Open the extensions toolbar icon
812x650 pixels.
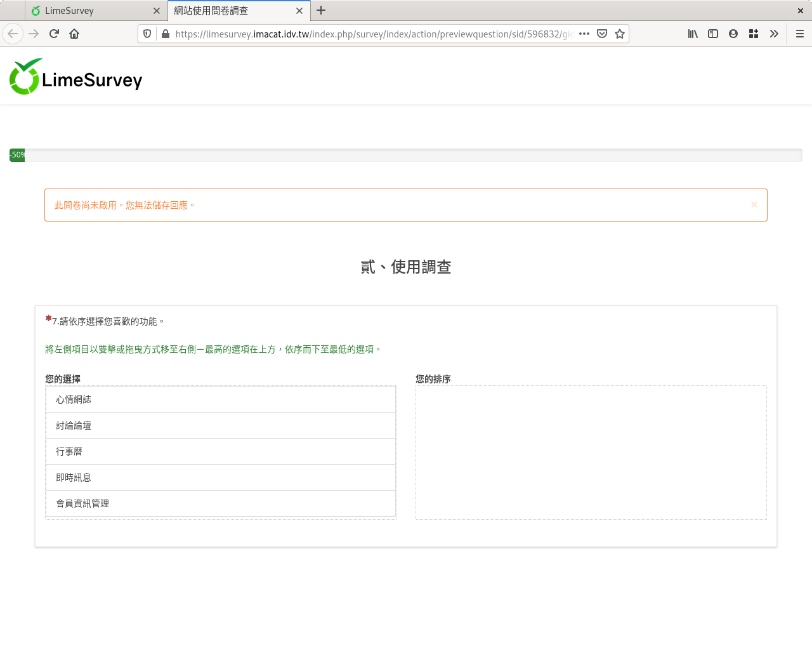(754, 34)
